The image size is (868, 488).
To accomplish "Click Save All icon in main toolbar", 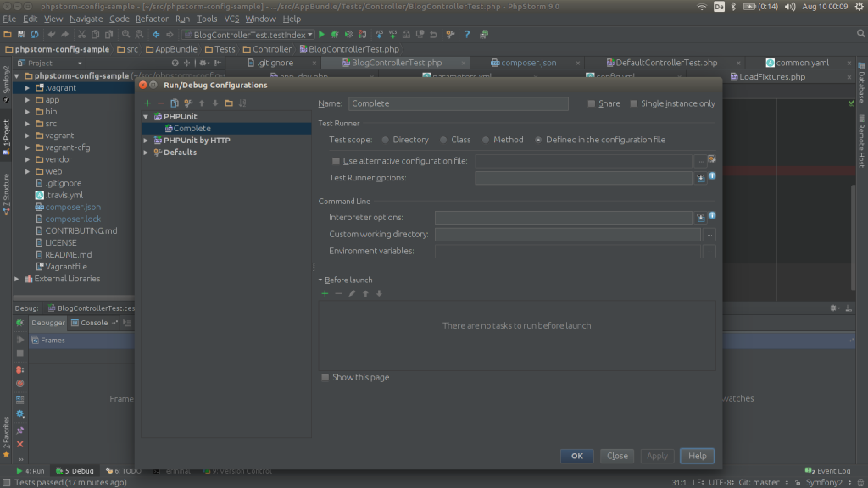I will pyautogui.click(x=21, y=34).
